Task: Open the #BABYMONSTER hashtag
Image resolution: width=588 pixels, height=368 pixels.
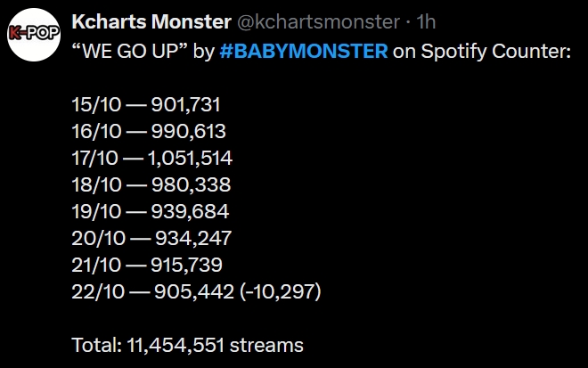Action: click(x=305, y=50)
